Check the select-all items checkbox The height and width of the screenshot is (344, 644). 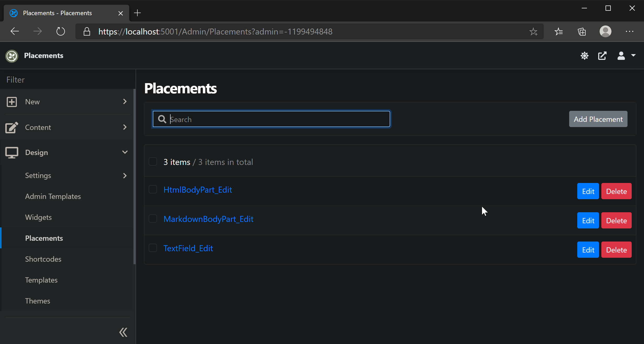[153, 162]
